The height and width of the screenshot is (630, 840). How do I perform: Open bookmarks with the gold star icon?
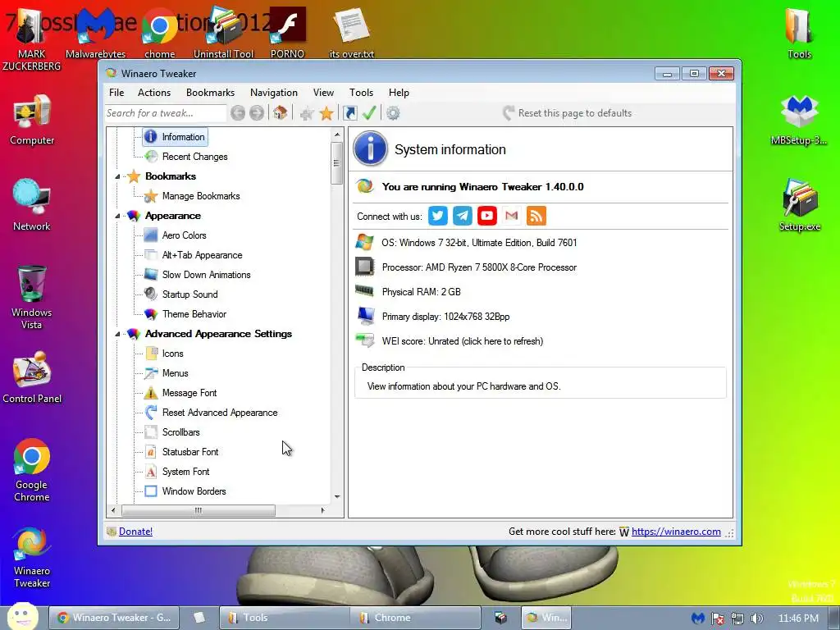pos(326,113)
